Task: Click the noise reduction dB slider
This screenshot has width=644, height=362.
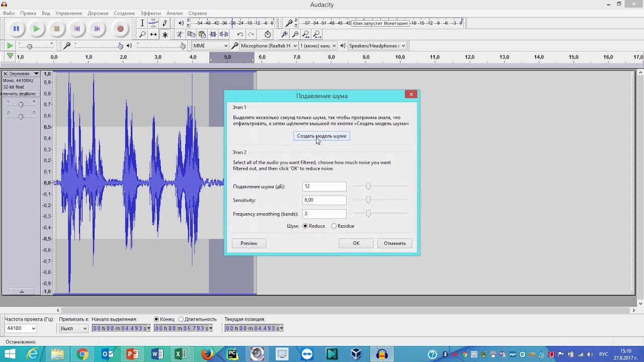Action: [380, 187]
